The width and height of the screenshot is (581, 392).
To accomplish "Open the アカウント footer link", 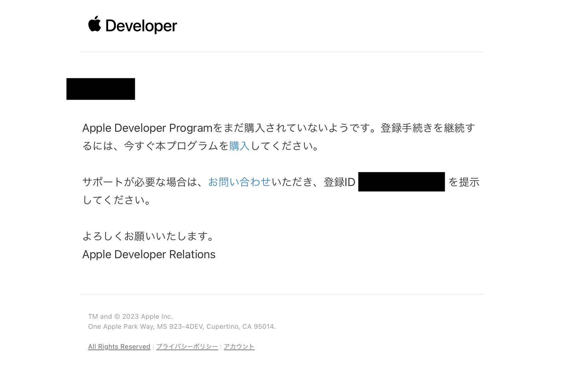I will [239, 347].
